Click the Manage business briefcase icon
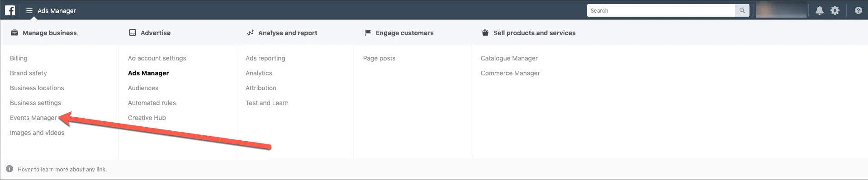The width and height of the screenshot is (868, 180). click(14, 32)
